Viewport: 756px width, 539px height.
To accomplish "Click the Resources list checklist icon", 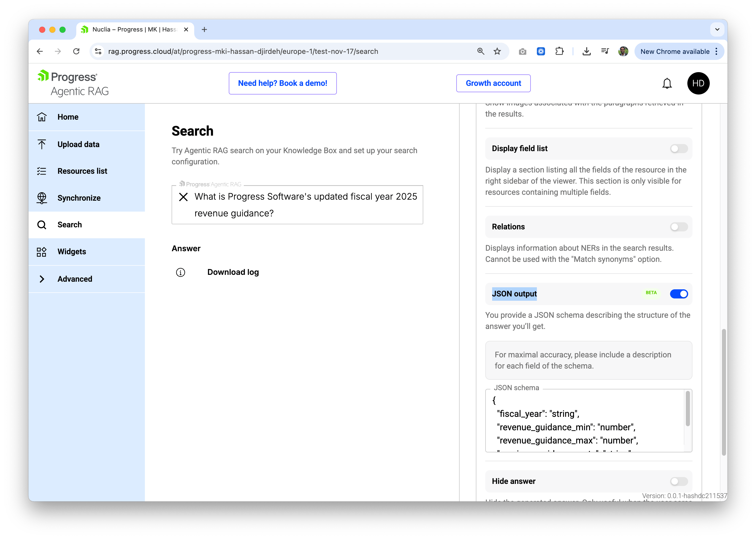I will click(41, 171).
